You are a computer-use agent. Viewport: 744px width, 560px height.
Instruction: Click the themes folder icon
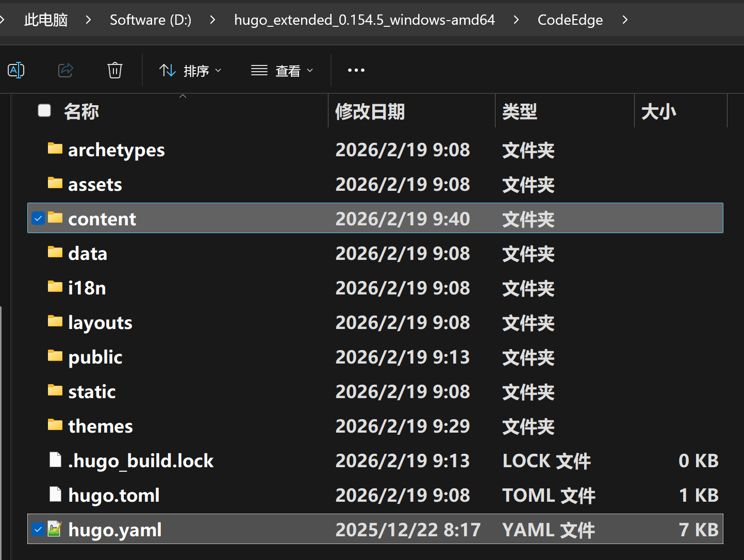(x=55, y=425)
